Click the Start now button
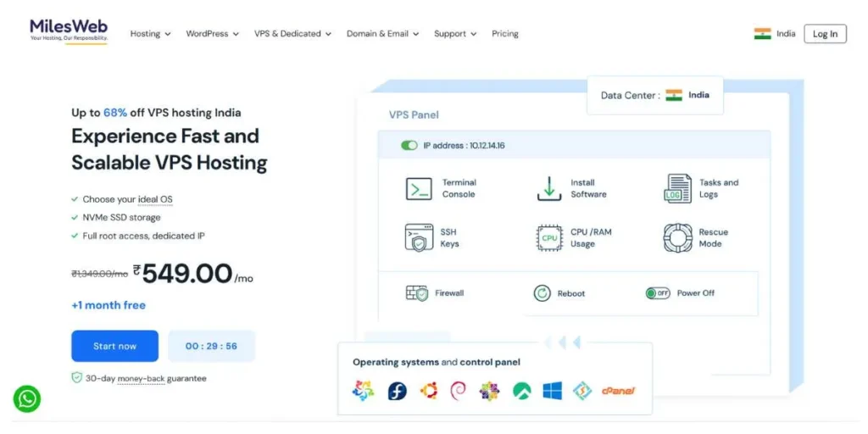The image size is (868, 434). (x=114, y=346)
